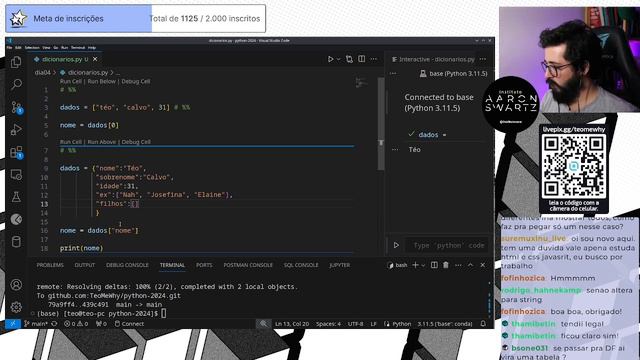Open the compare changes icon in editor toolbar
Screen dimensions: 640x360
[x=349, y=59]
